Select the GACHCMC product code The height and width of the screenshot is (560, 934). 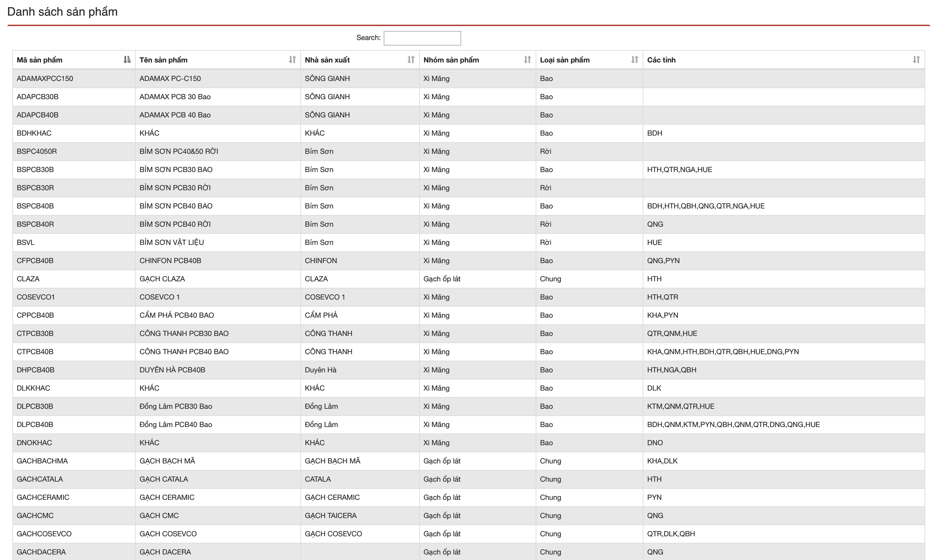pos(35,515)
